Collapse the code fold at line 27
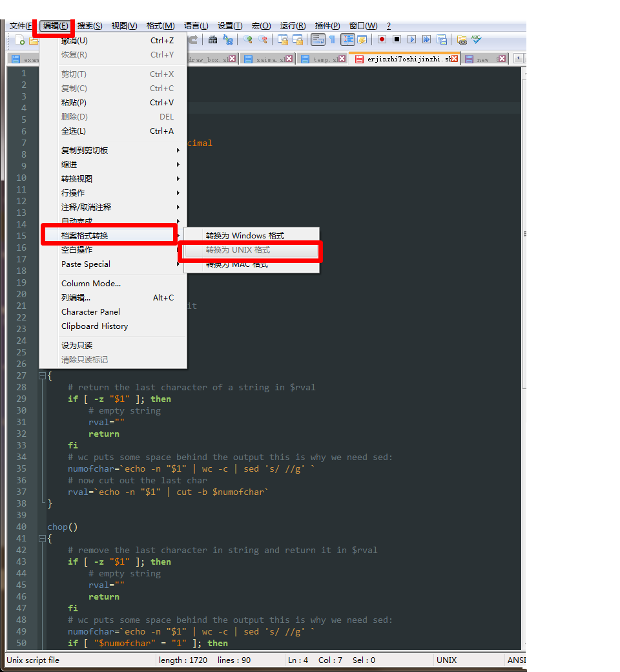The width and height of the screenshot is (620, 672). pos(42,376)
